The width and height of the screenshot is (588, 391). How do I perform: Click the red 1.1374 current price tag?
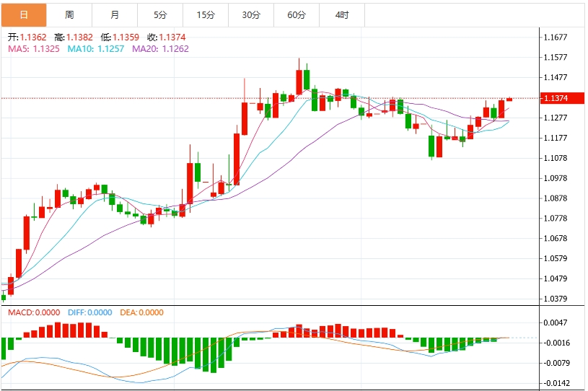click(562, 98)
